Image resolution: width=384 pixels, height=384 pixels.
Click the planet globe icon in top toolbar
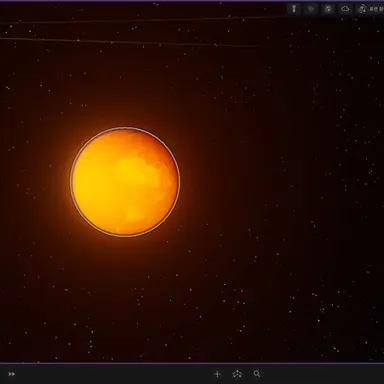(x=328, y=9)
